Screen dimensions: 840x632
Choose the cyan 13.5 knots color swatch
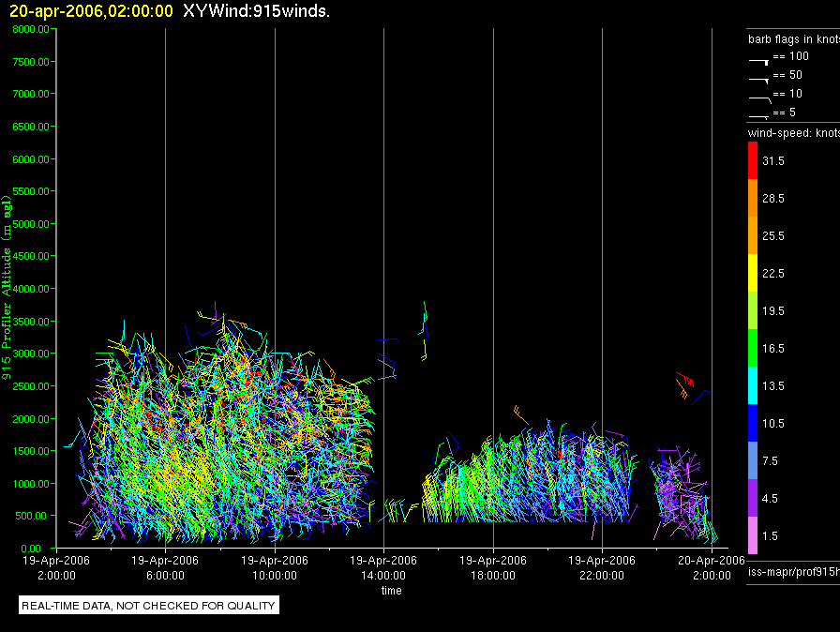pos(753,385)
